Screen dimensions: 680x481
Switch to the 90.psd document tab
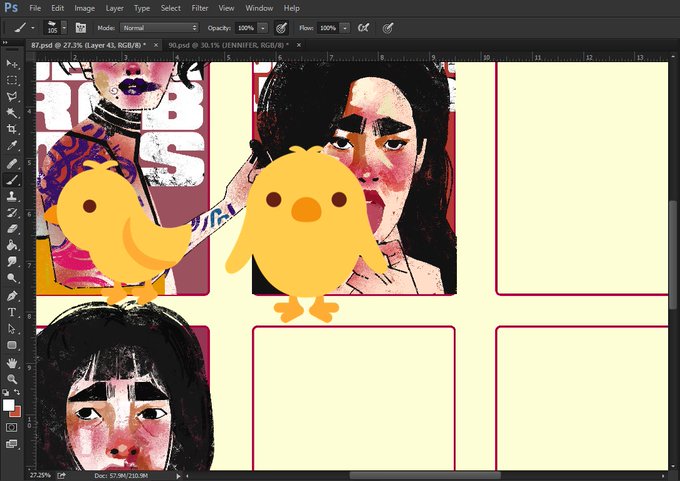229,45
